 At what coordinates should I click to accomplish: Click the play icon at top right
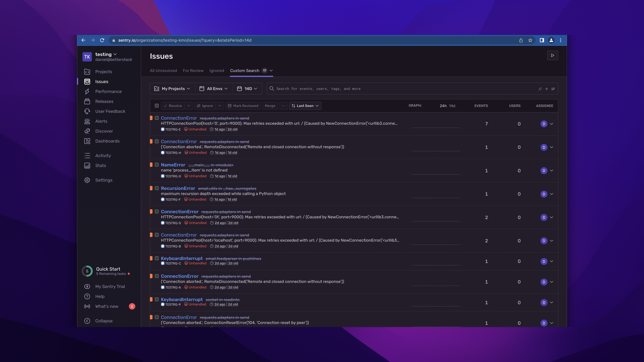[553, 55]
